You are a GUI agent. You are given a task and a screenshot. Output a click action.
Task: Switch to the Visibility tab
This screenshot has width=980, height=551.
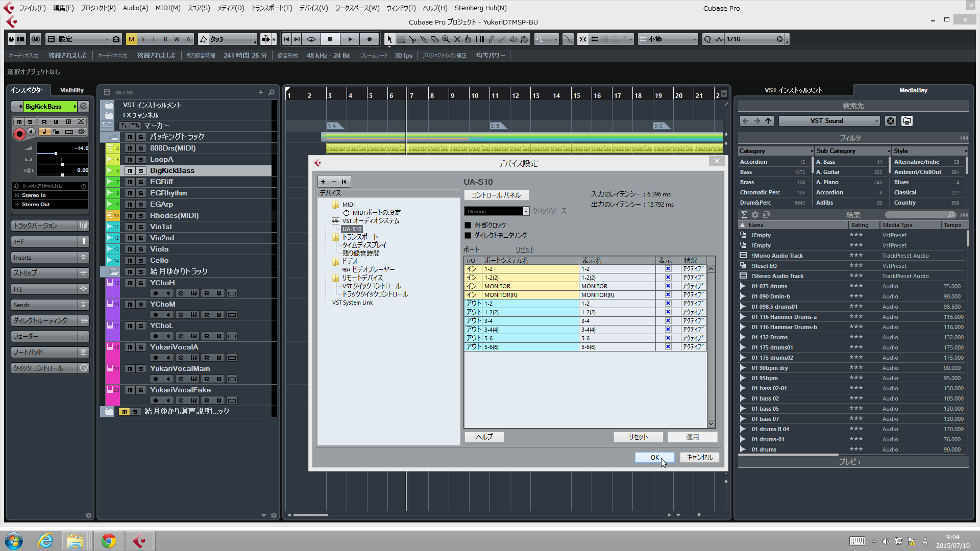click(x=72, y=90)
